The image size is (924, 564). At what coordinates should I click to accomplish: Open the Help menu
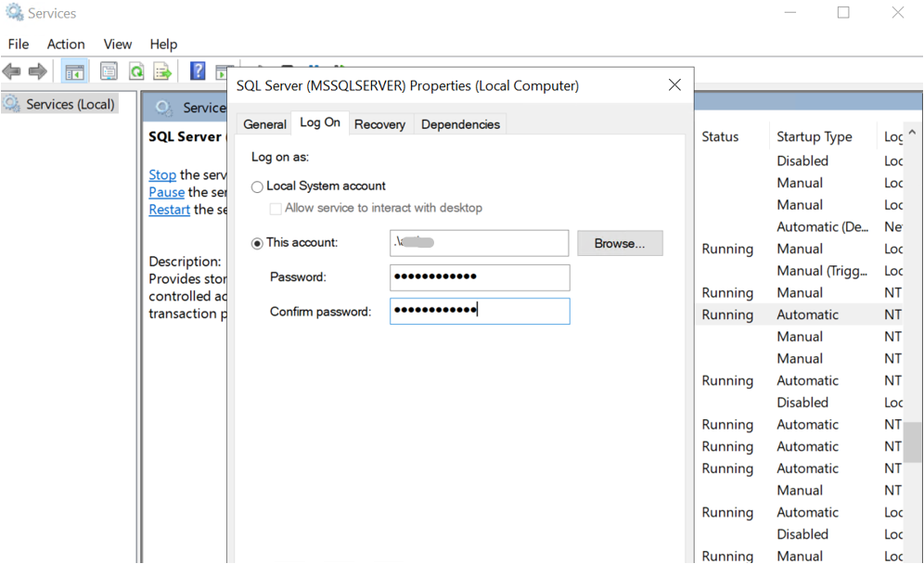(x=163, y=45)
